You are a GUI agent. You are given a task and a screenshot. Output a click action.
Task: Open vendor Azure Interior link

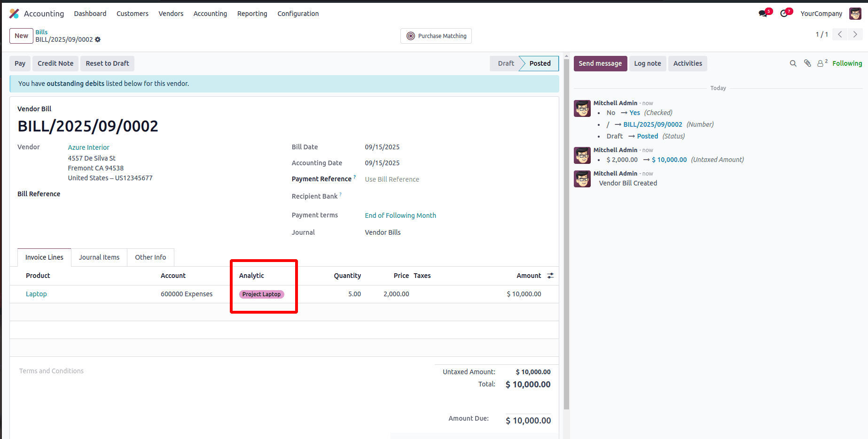88,147
